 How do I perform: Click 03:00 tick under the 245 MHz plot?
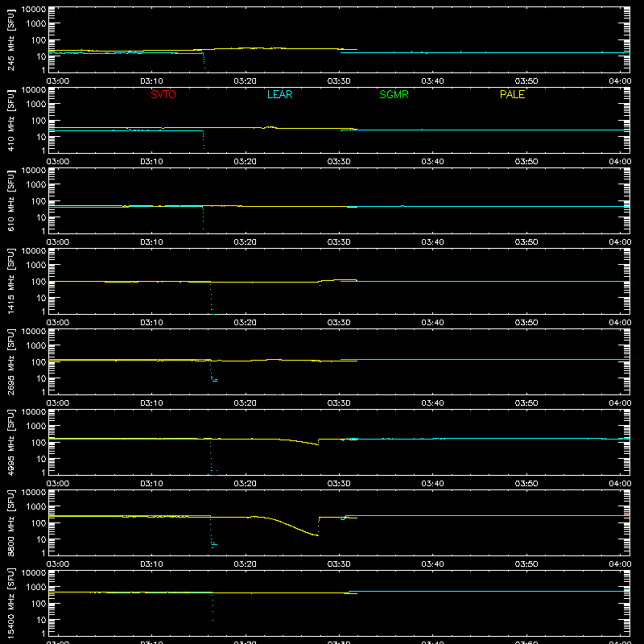tap(58, 81)
